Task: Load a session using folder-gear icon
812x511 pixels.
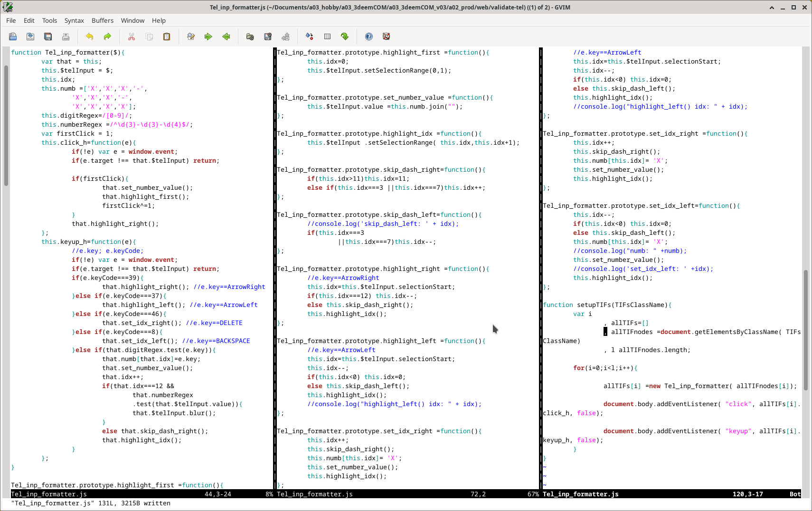Action: (250, 37)
